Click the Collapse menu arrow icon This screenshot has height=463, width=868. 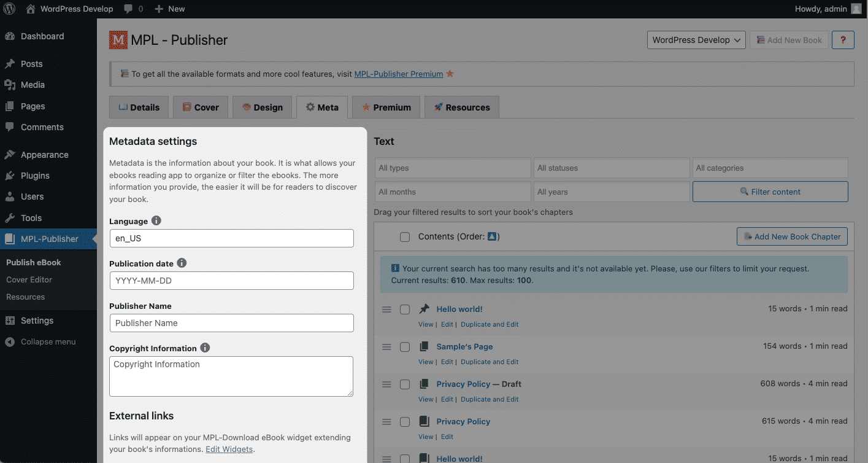click(x=10, y=341)
